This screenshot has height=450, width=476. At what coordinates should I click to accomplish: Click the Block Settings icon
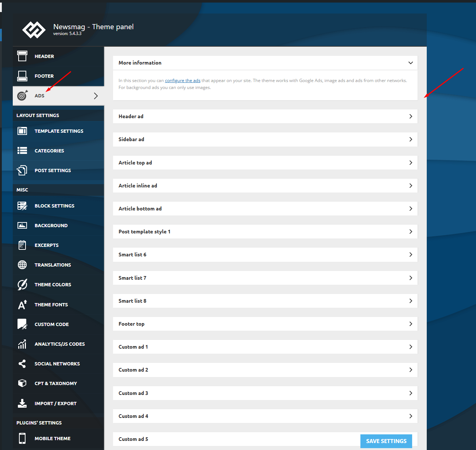pos(22,206)
